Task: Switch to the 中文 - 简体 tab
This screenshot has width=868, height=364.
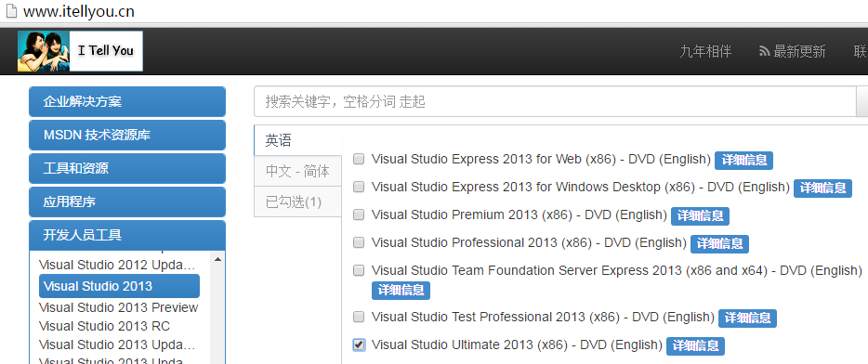Action: [297, 171]
